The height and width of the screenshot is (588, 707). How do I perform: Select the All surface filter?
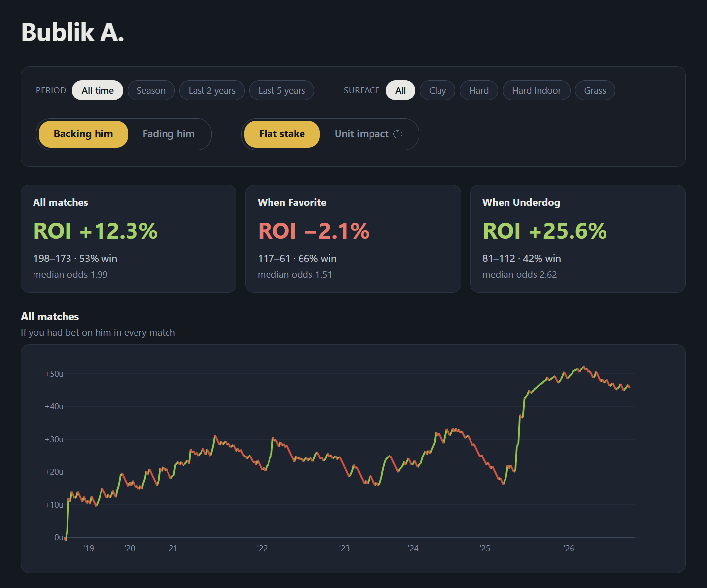pyautogui.click(x=401, y=90)
